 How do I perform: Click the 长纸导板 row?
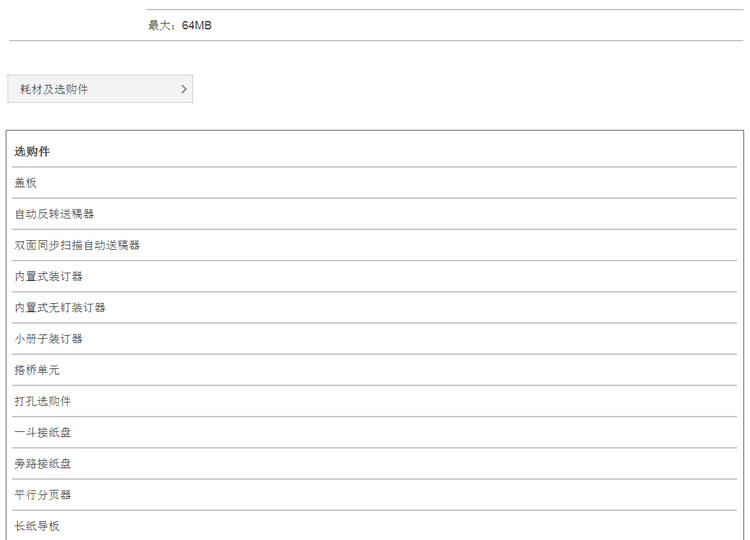(x=375, y=526)
